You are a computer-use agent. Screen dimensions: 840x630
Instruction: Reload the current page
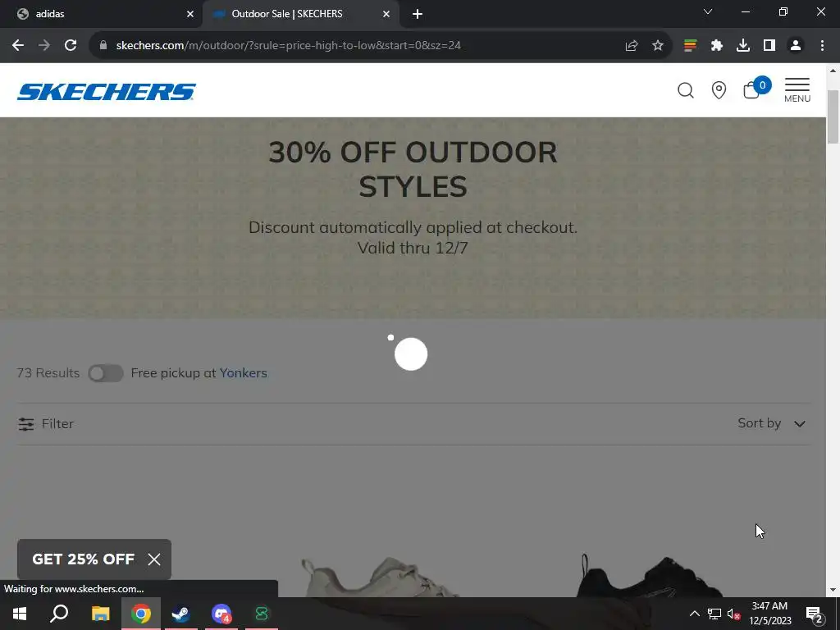pyautogui.click(x=71, y=46)
